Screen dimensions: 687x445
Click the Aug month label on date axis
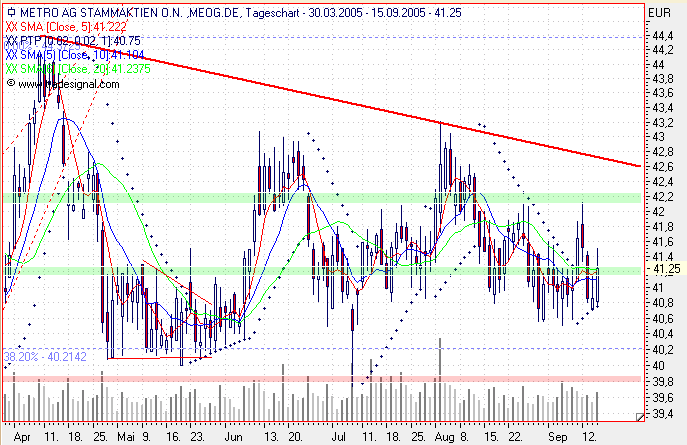[445, 437]
